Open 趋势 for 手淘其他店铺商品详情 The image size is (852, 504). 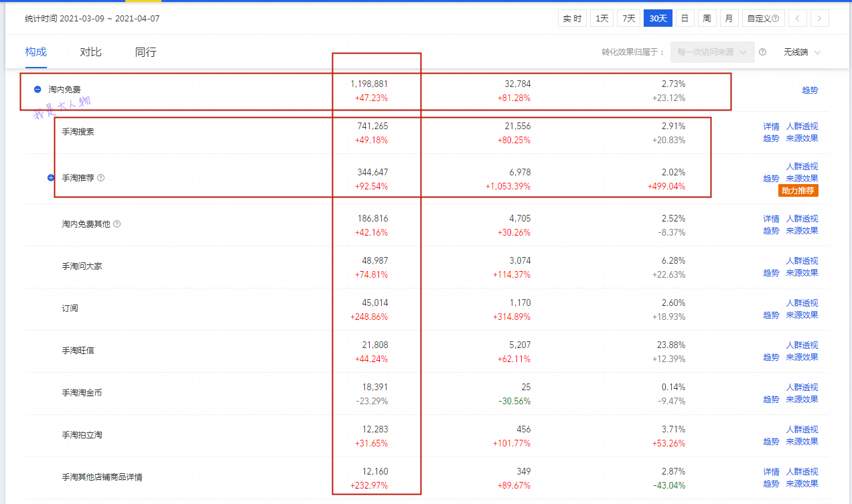[x=771, y=484]
